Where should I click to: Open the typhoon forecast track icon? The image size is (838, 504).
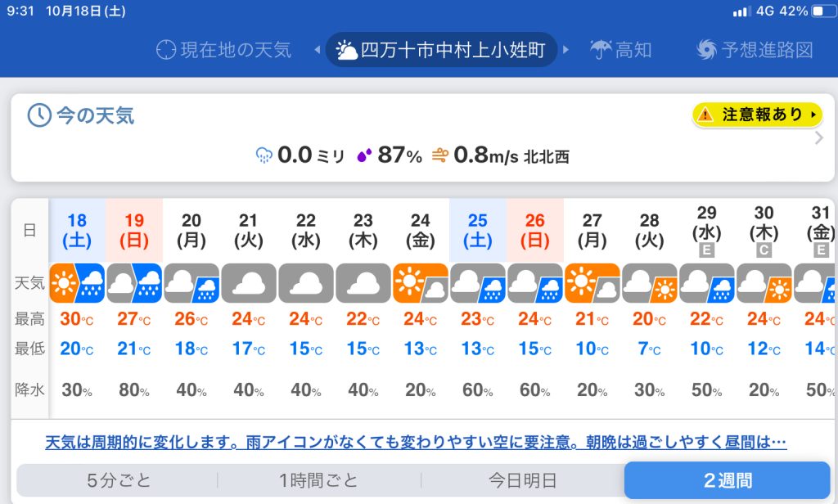(706, 50)
